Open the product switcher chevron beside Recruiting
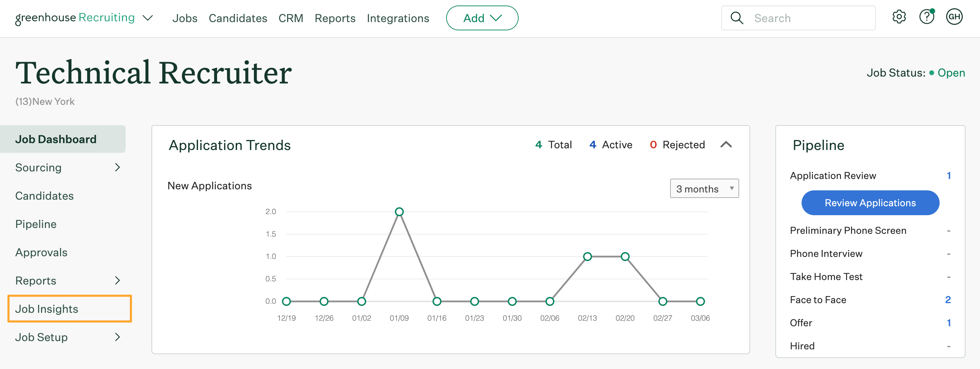The width and height of the screenshot is (980, 369). coord(148,18)
